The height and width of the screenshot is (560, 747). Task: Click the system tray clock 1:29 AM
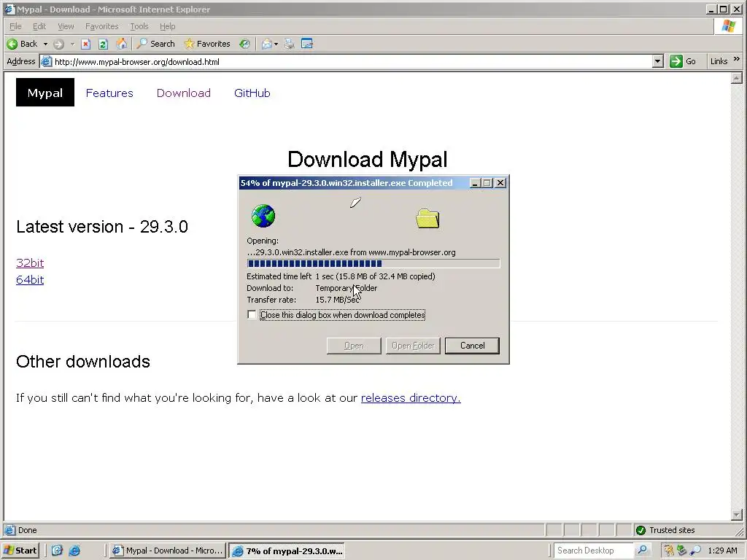pyautogui.click(x=723, y=551)
